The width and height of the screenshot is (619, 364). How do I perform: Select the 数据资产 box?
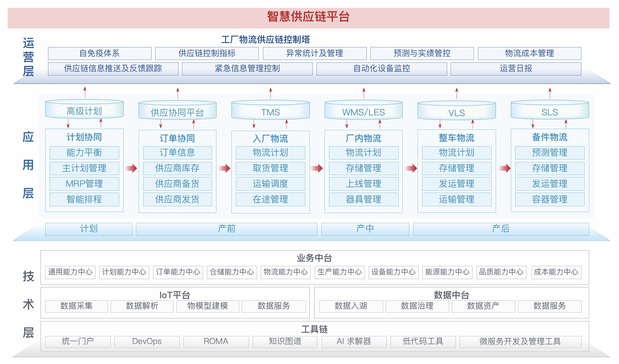pyautogui.click(x=483, y=306)
